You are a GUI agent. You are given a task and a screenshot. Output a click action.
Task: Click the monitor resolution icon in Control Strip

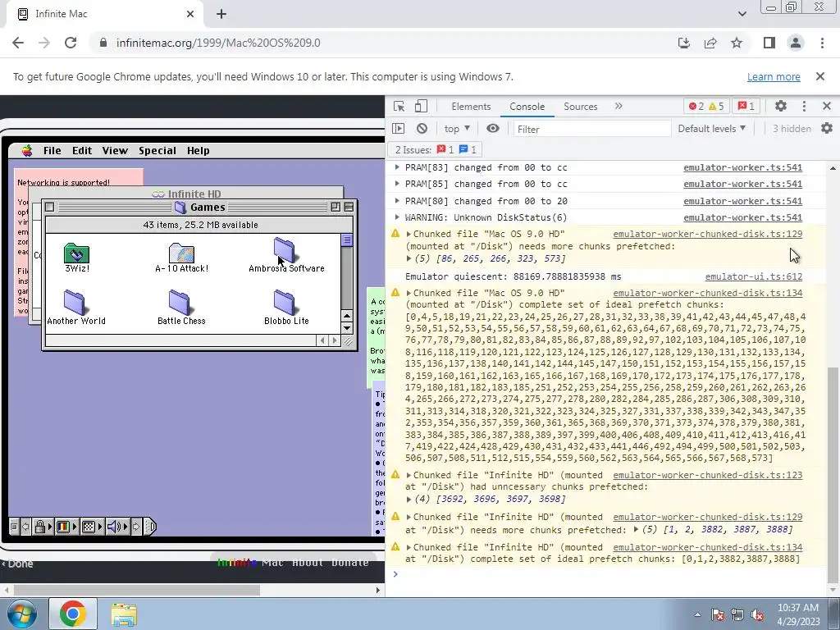coord(89,527)
